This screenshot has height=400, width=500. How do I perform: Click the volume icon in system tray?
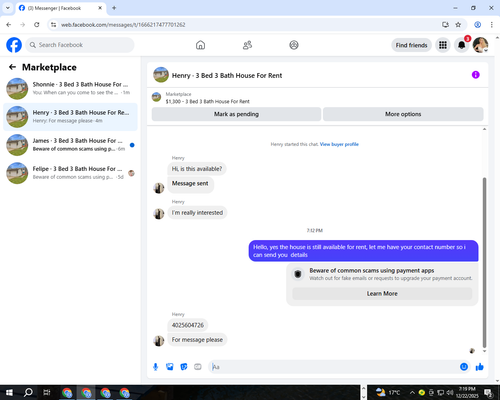point(450,392)
